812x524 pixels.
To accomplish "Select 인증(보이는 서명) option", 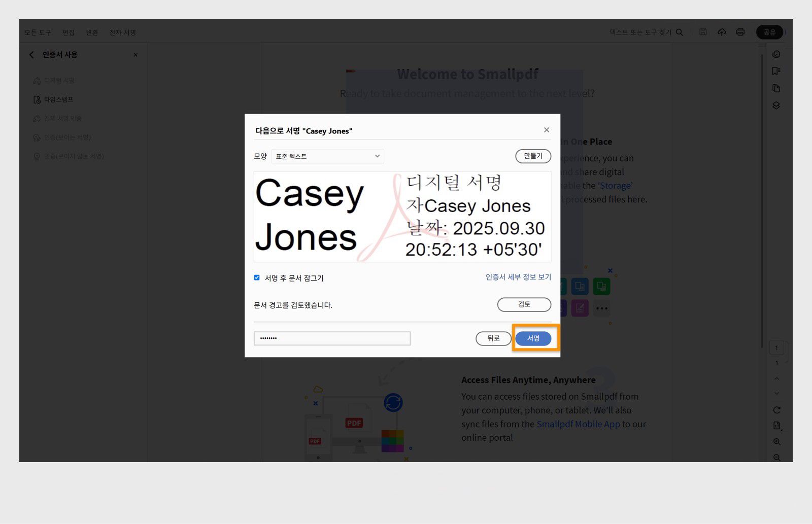I will [62, 137].
